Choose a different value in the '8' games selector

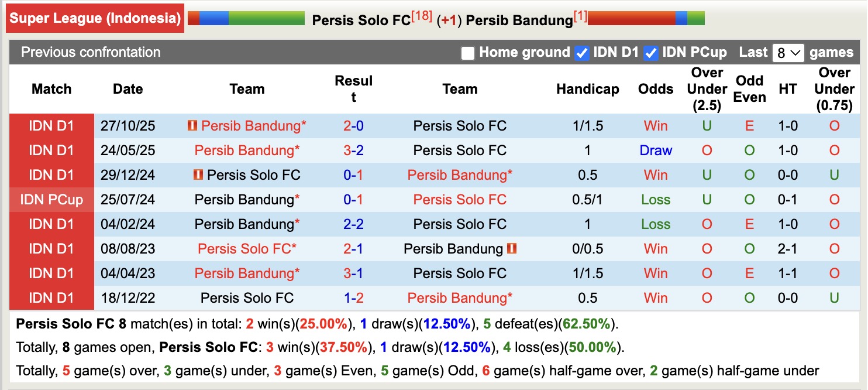tap(789, 52)
